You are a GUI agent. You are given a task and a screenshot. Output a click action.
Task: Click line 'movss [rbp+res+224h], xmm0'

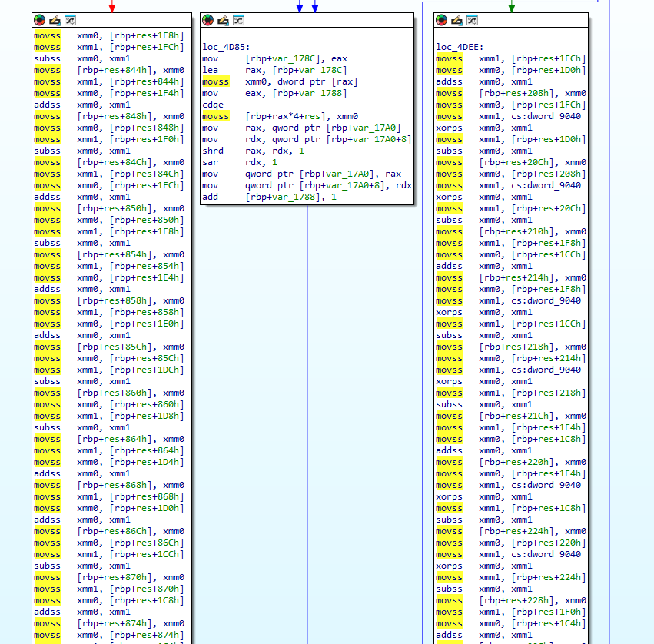pyautogui.click(x=511, y=531)
